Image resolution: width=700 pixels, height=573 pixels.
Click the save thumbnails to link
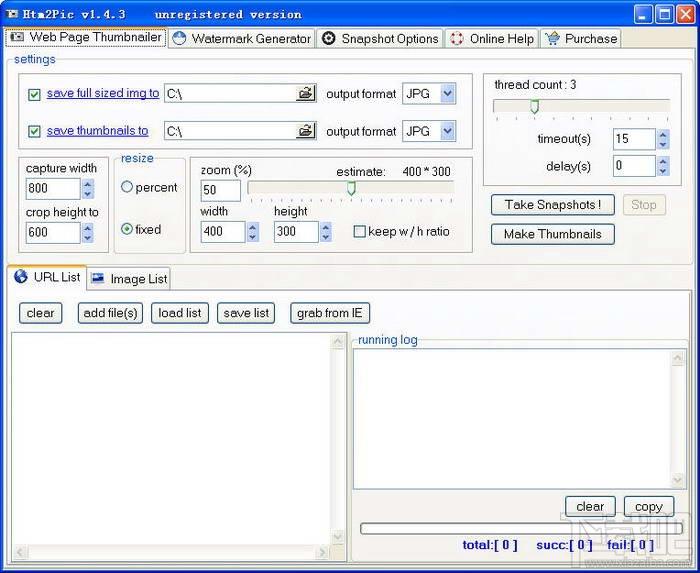97,131
